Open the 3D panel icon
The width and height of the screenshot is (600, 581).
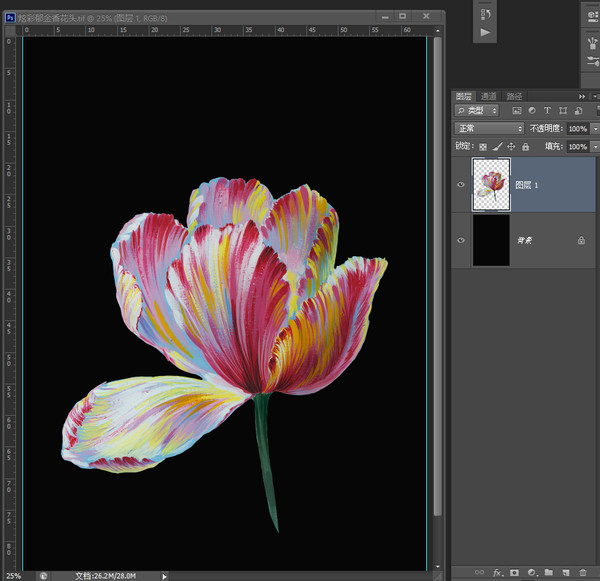tap(593, 16)
